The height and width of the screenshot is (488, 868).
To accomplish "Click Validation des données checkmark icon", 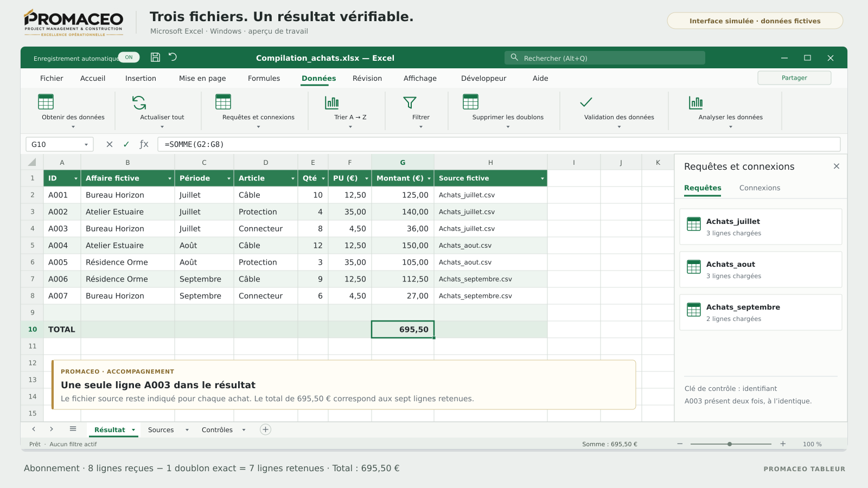I will (586, 102).
